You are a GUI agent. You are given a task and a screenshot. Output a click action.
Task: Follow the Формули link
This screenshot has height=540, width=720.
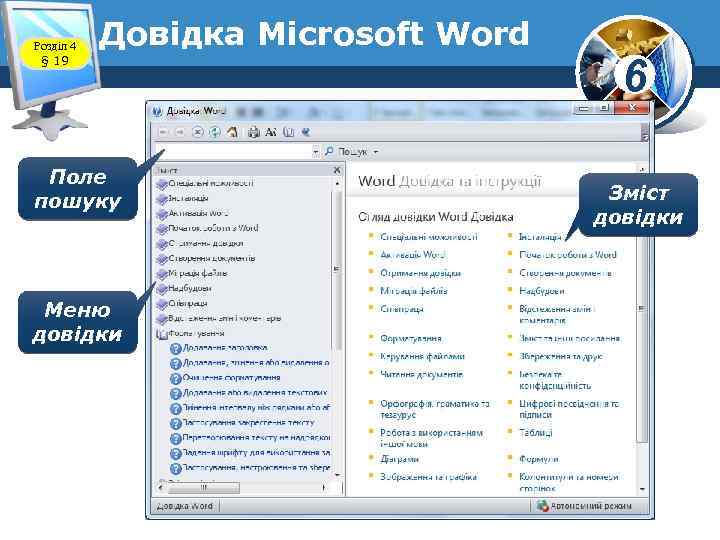pyautogui.click(x=539, y=459)
